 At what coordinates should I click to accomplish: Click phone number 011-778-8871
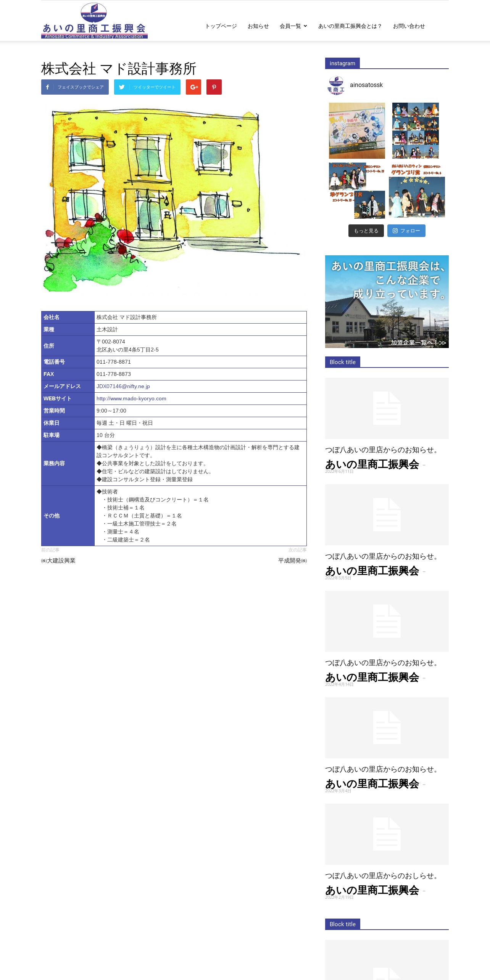114,362
